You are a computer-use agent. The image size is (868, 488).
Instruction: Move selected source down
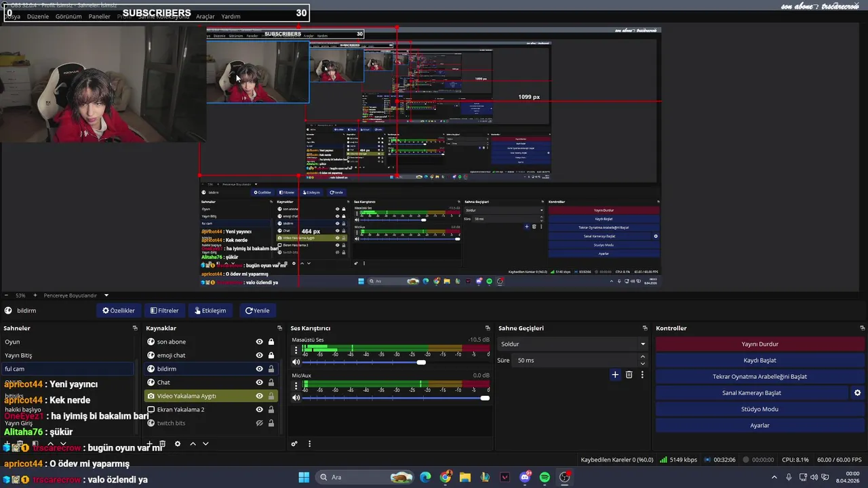point(205,444)
